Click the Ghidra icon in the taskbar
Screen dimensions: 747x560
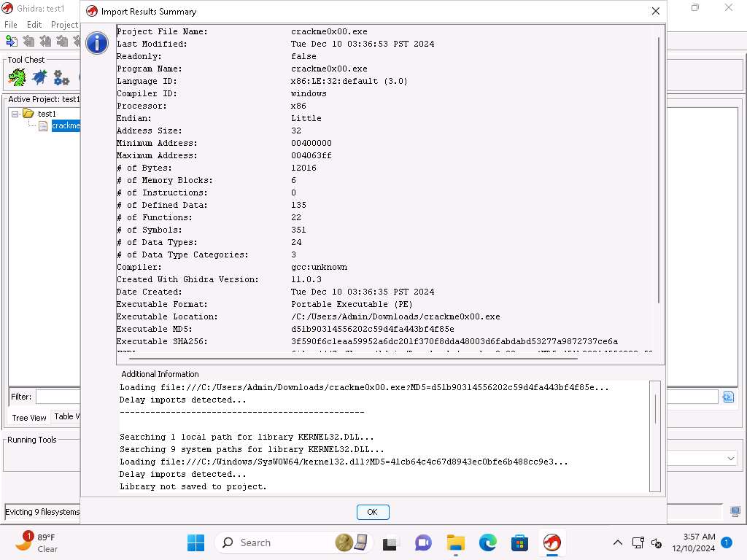tap(552, 542)
